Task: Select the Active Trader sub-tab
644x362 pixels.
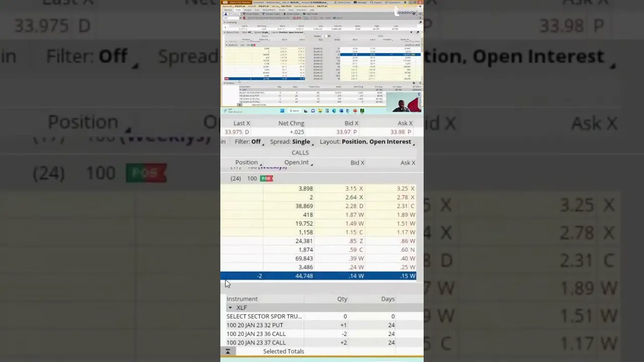Action: [x=292, y=14]
